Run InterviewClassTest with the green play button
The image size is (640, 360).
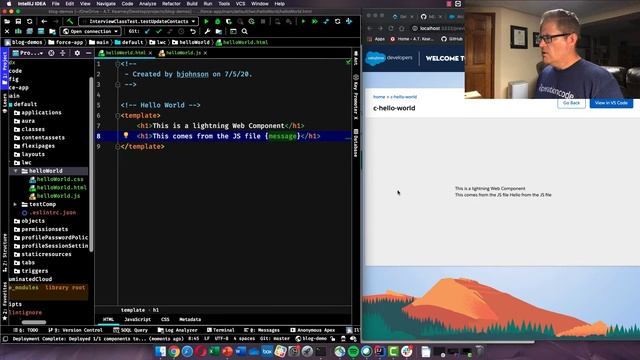tap(206, 21)
